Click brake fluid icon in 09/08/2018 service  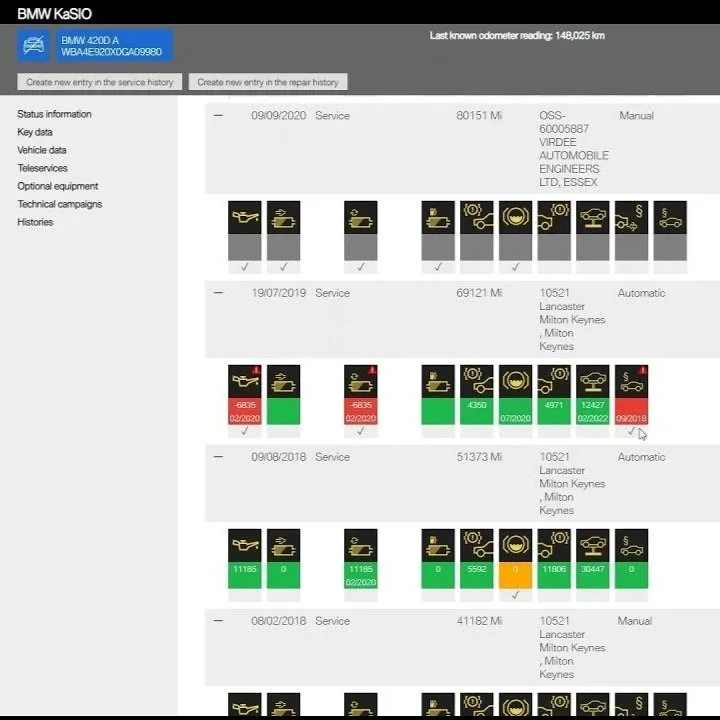coord(515,546)
